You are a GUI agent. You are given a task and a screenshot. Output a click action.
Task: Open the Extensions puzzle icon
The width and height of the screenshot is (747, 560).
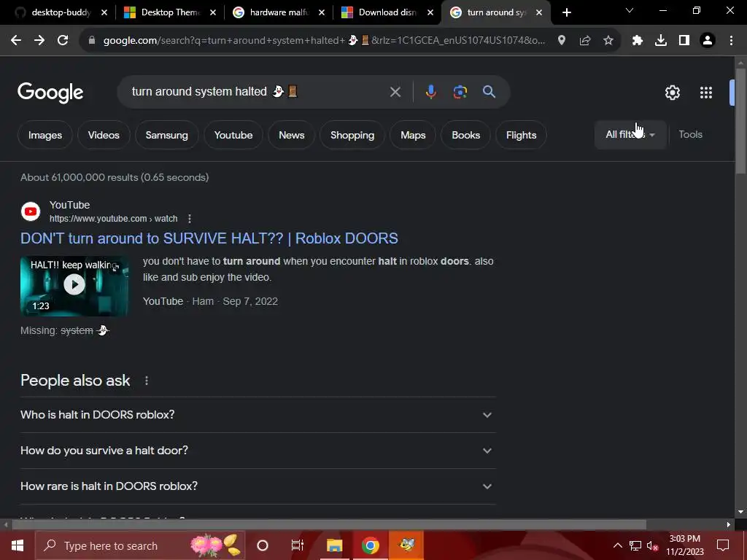pos(638,41)
